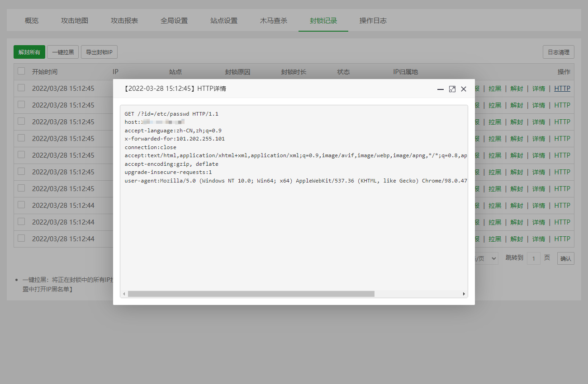The width and height of the screenshot is (588, 384).
Task: Go to the 操作日志 tab
Action: pyautogui.click(x=373, y=21)
